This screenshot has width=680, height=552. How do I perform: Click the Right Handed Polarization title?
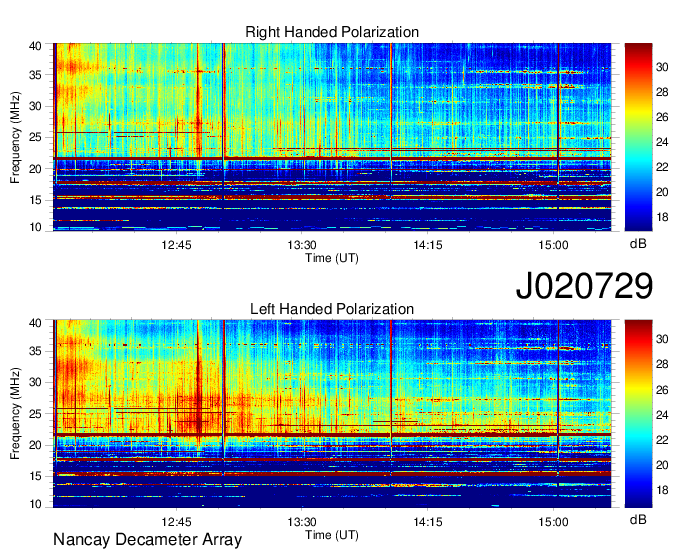pos(332,32)
